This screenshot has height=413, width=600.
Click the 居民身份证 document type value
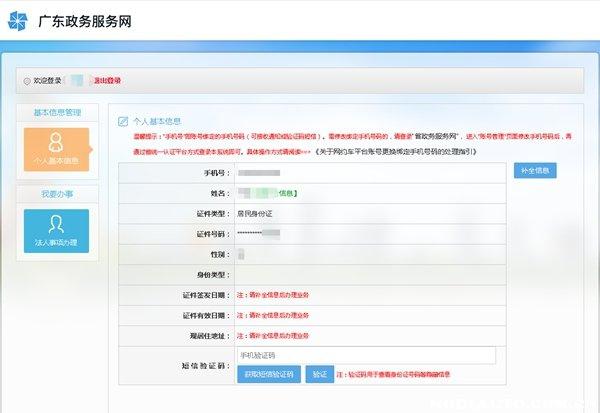coord(254,214)
